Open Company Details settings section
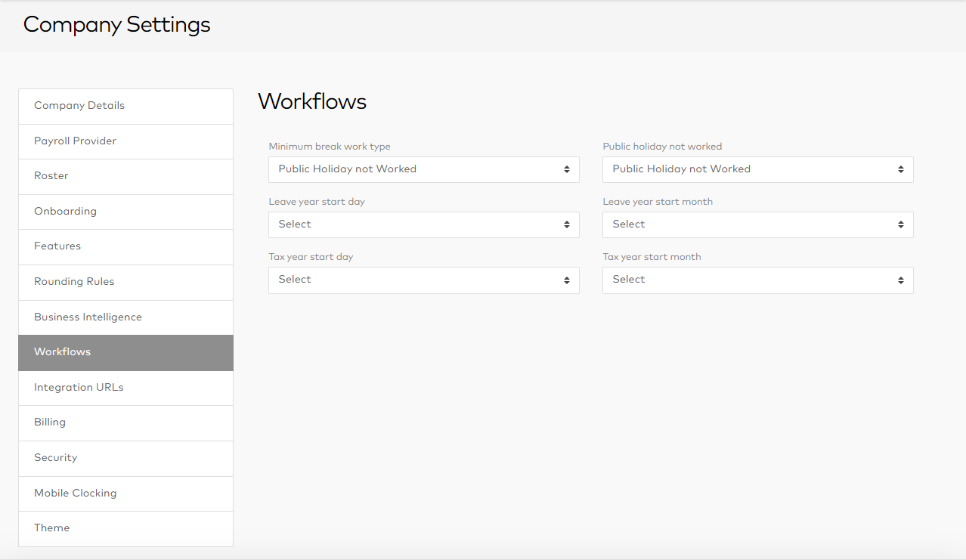 pyautogui.click(x=125, y=106)
